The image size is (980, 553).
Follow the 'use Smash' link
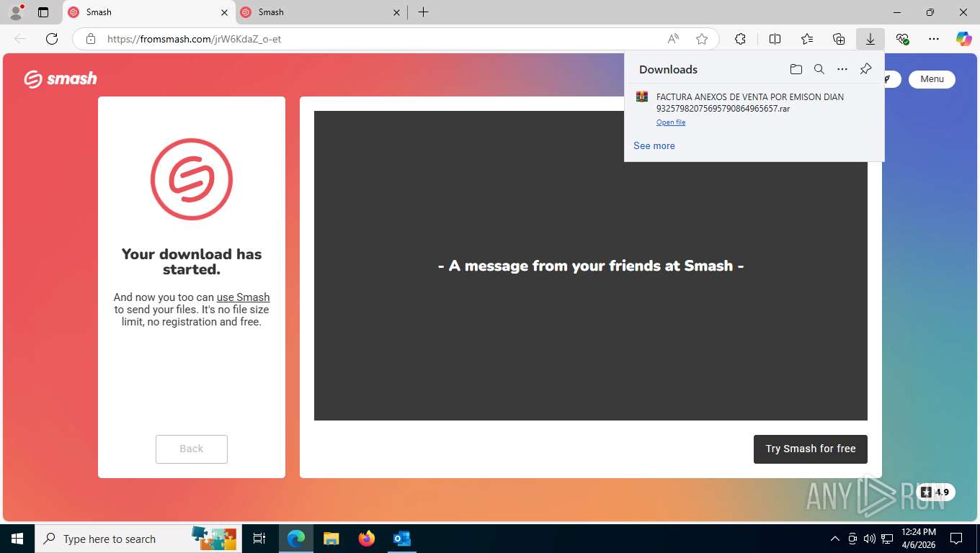coord(243,297)
